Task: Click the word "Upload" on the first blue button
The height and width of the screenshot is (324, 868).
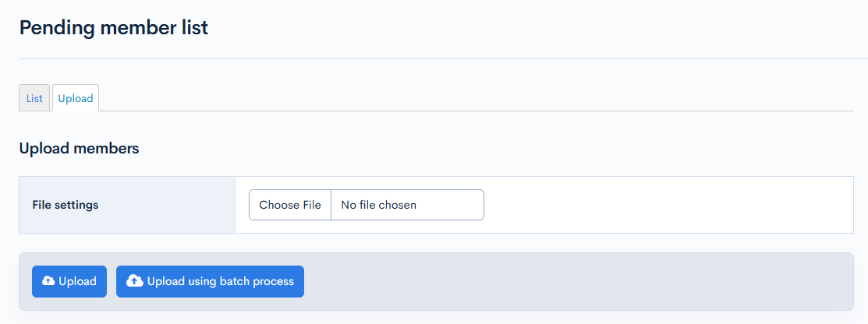Action: coord(77,281)
